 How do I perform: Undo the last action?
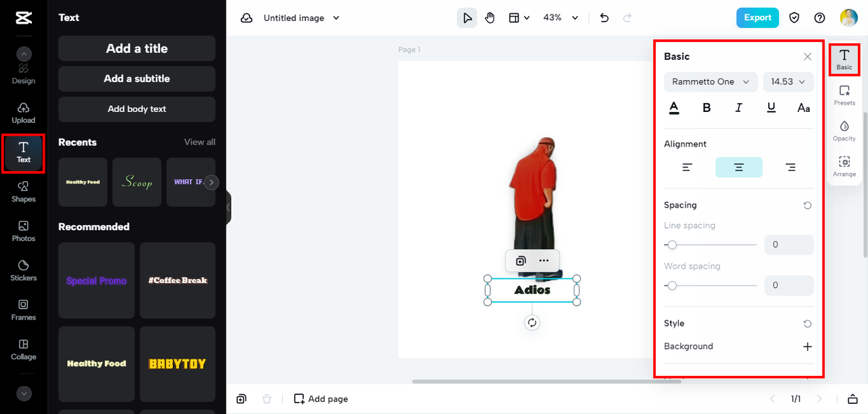point(604,18)
